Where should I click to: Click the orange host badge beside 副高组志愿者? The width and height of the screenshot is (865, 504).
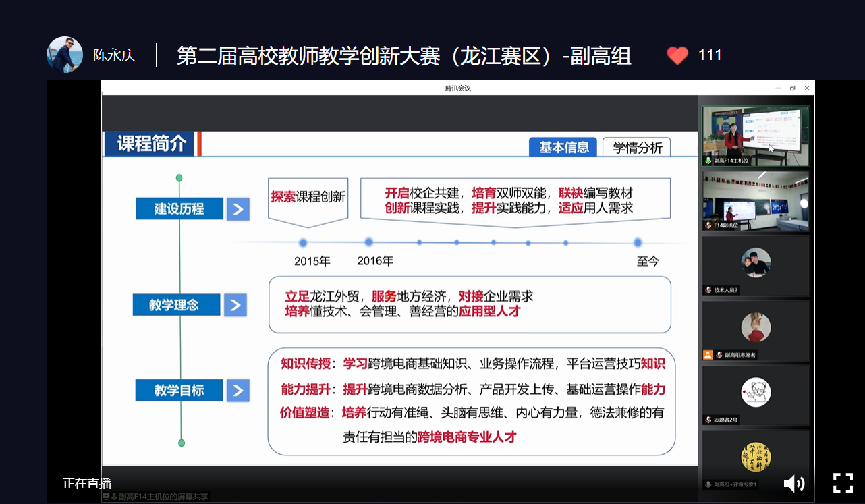click(x=708, y=355)
